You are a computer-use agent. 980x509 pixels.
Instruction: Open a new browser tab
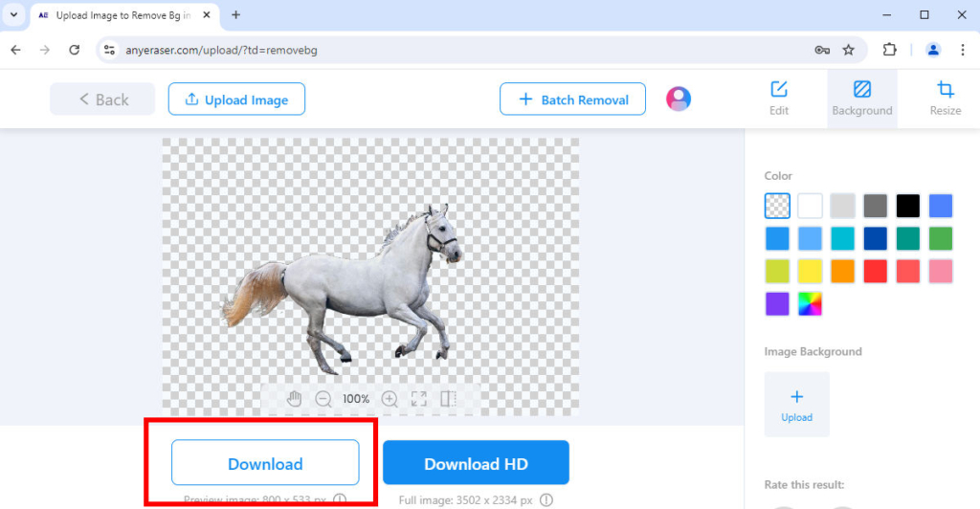click(235, 15)
